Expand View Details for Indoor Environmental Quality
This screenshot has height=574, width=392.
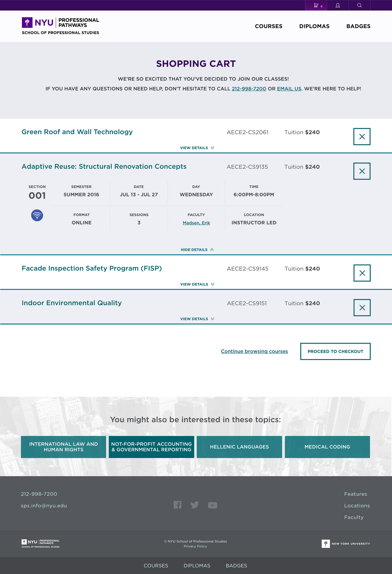[x=197, y=319]
